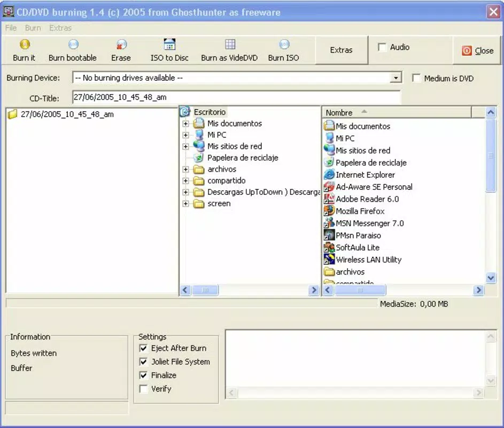Click the Burn it disc icon
The width and height of the screenshot is (504, 428).
25,44
